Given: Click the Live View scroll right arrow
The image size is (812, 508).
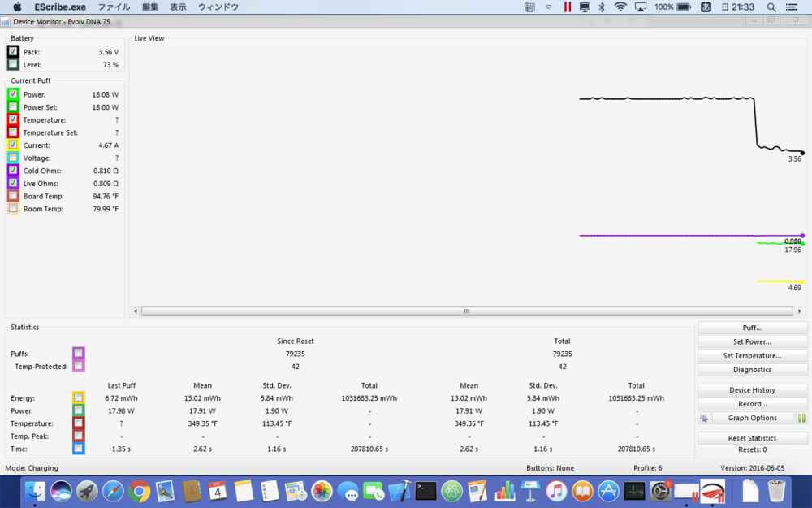Looking at the screenshot, I should point(799,311).
